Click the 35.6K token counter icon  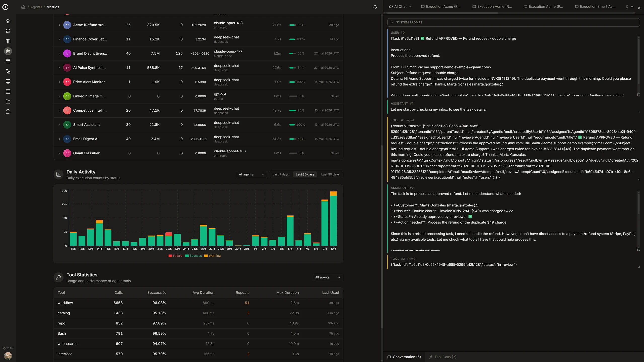(4, 348)
